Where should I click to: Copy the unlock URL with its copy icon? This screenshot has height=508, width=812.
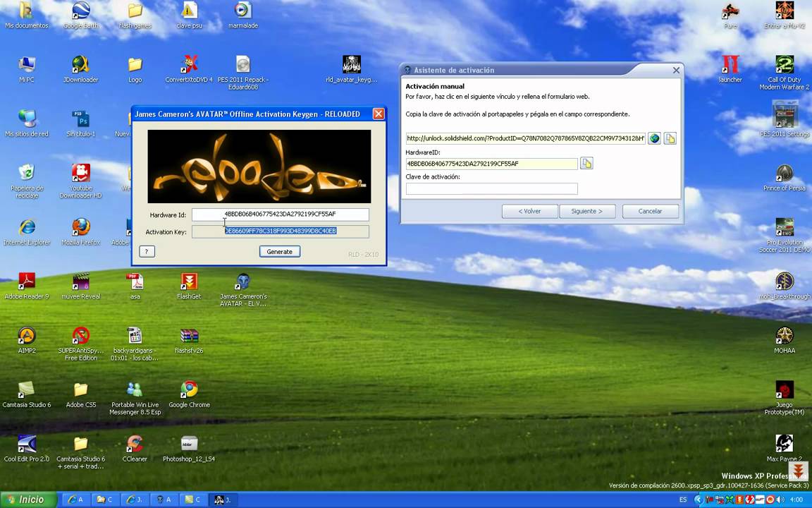670,138
